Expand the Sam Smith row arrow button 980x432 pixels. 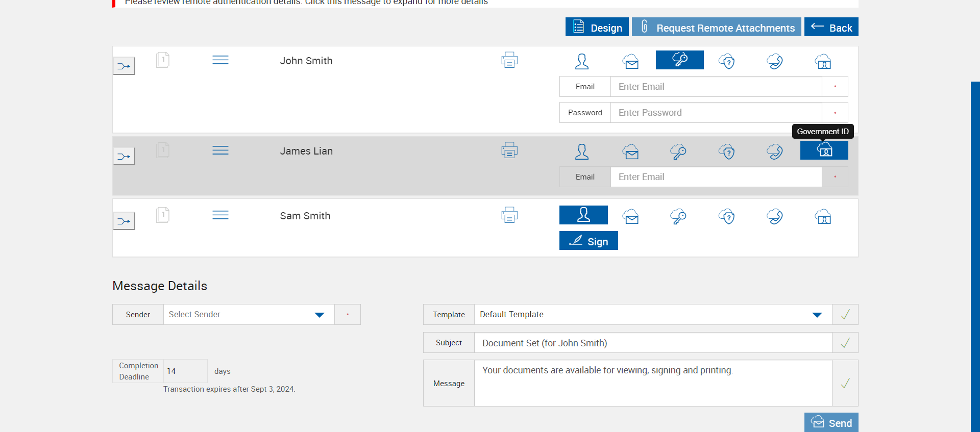pos(124,221)
